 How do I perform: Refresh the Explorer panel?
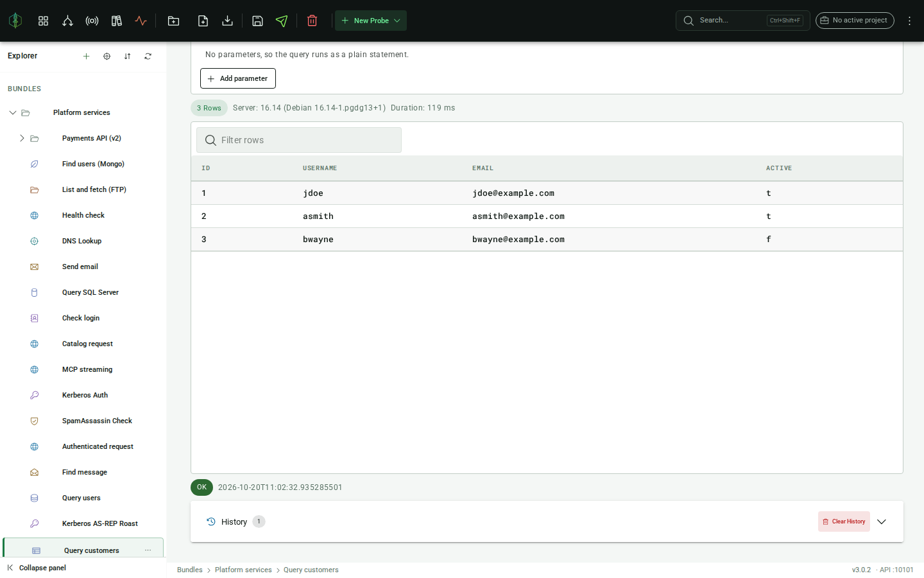click(148, 57)
